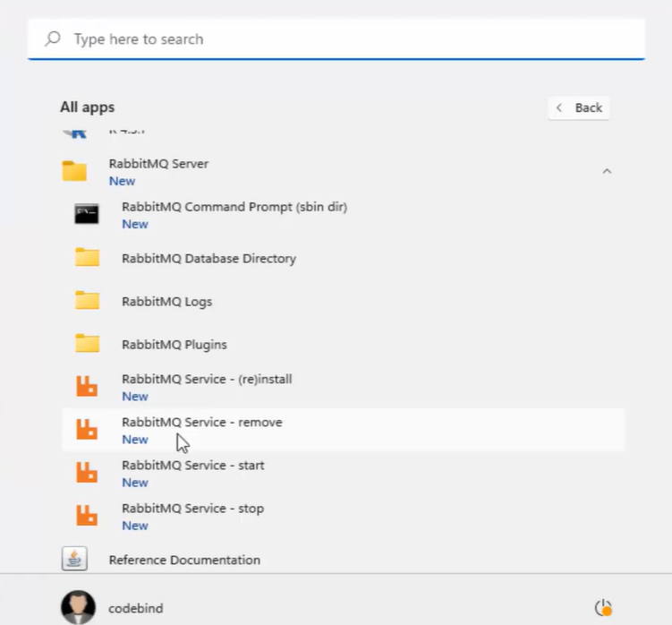Open the codebind user avatar
Screen dimensions: 672x625
coord(78,607)
